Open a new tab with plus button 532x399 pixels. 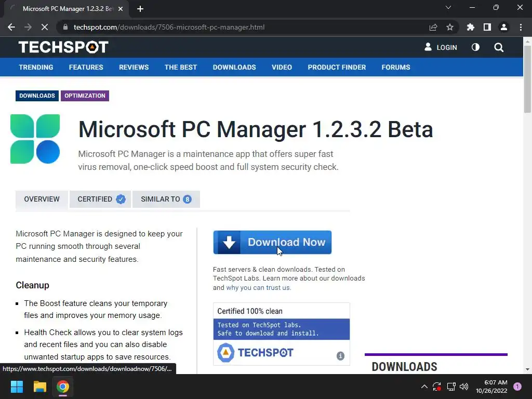[140, 9]
